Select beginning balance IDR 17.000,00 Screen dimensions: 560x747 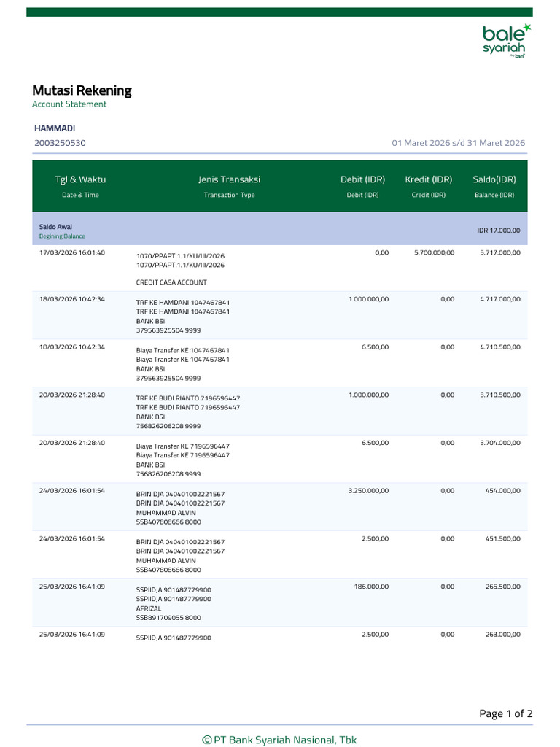click(499, 231)
